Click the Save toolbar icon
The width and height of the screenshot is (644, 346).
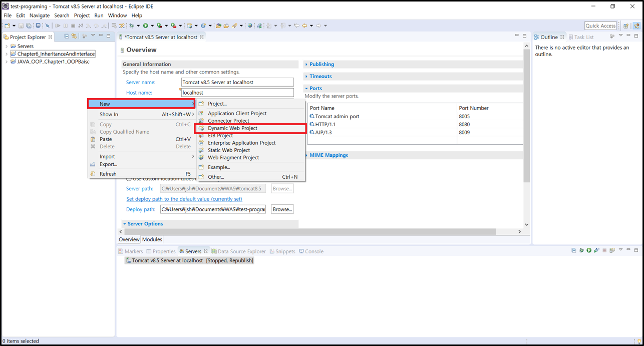click(21, 26)
